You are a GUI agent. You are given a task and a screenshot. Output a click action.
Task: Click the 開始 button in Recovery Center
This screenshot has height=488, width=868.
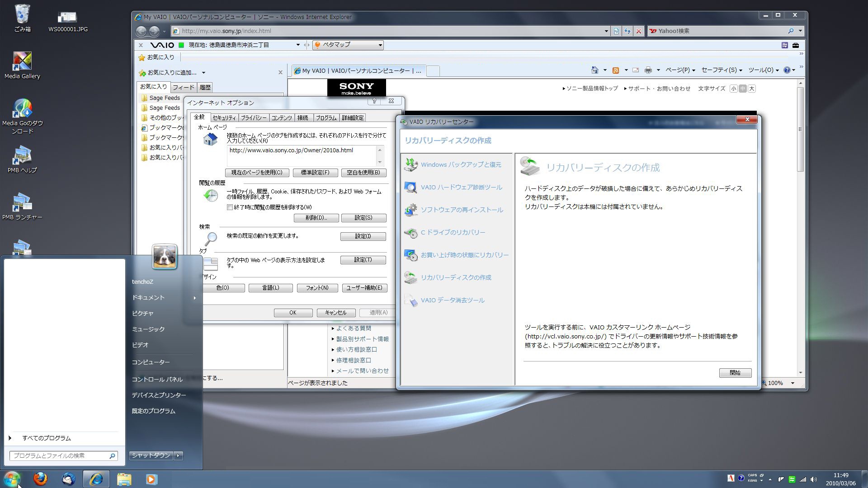[735, 373]
